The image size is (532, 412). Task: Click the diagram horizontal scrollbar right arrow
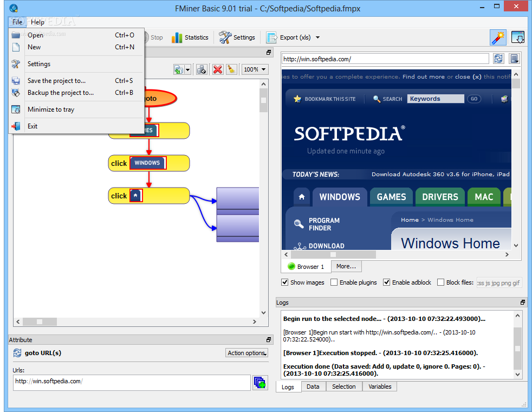pos(255,321)
